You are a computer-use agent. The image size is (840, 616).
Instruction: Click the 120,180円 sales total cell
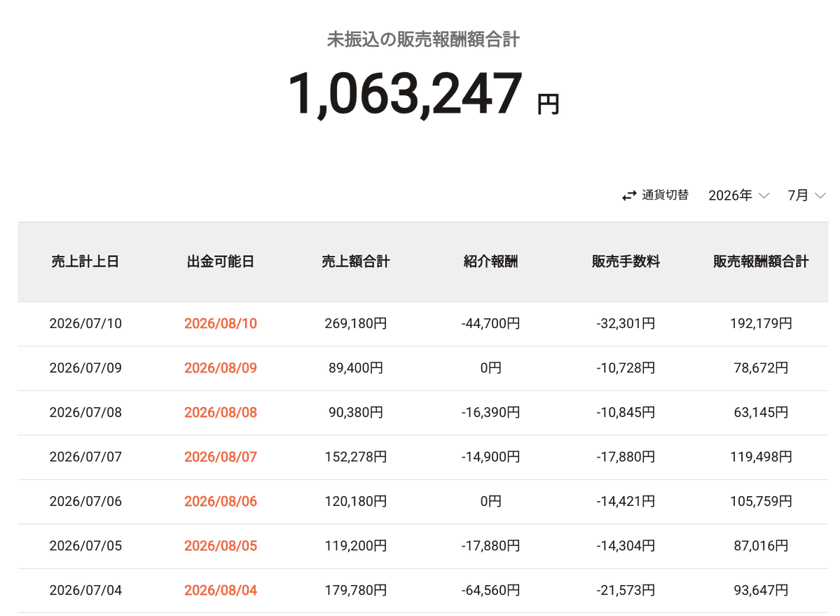coord(356,501)
